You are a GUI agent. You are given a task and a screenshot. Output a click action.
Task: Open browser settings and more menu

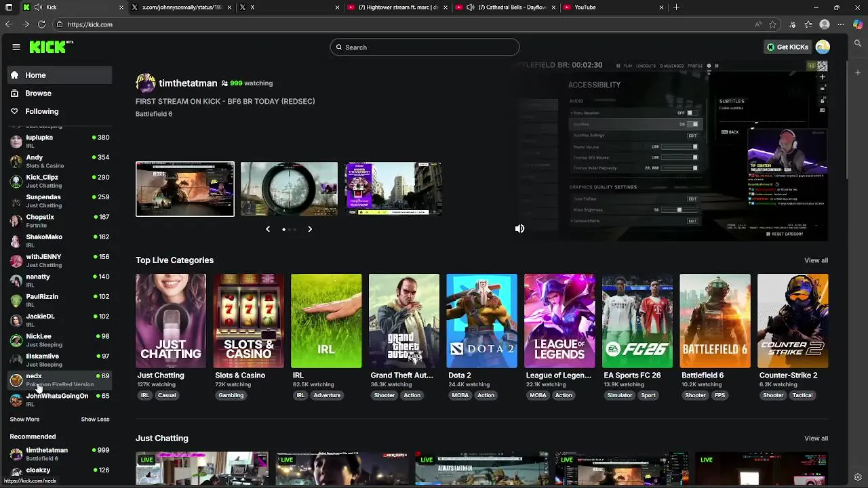841,24
